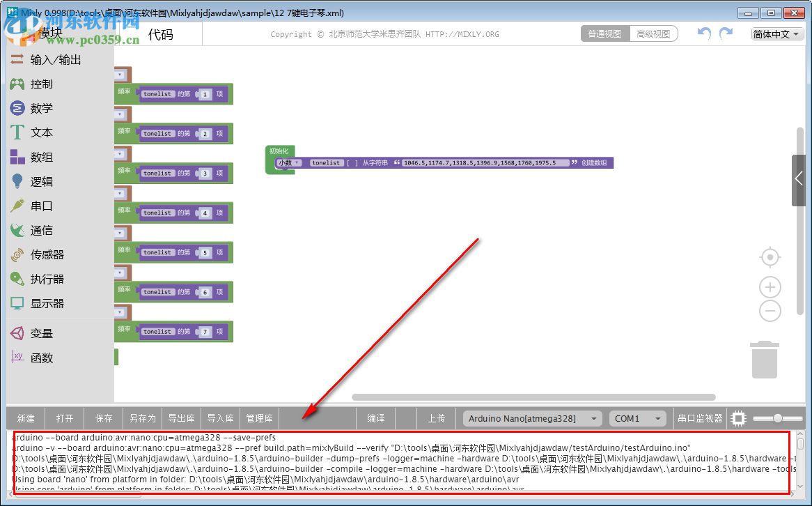Click the Undo arrow icon
The image size is (812, 506).
pos(703,33)
